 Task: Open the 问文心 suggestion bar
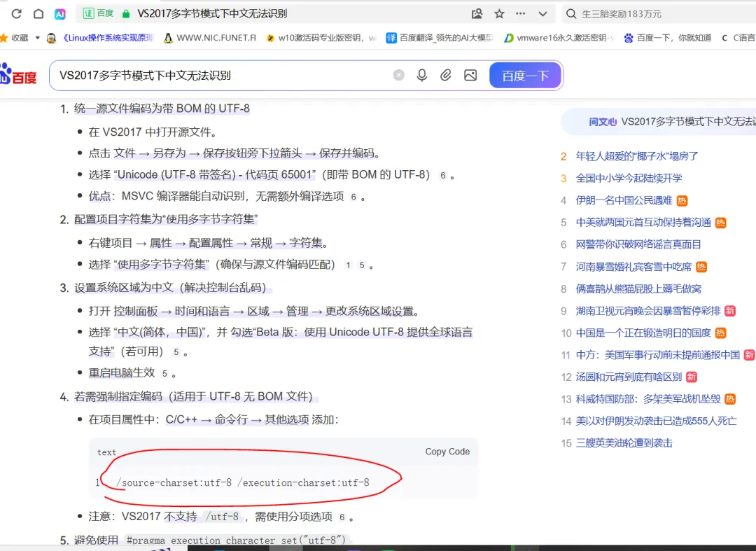(x=659, y=122)
